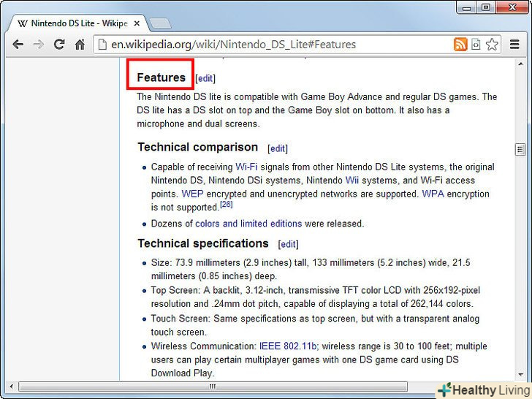532x399 pixels.
Task: Click the 'Technical comparison' heading
Action: (198, 148)
